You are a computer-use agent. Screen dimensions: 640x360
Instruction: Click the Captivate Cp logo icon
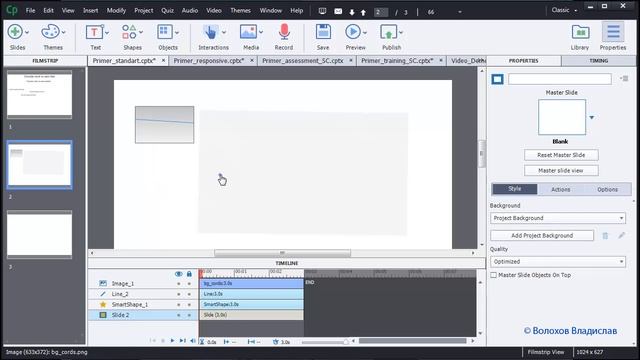tap(12, 10)
